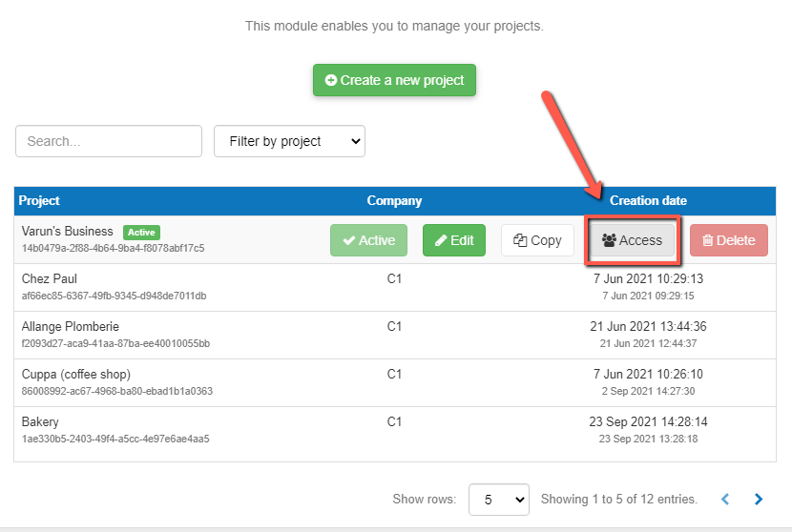Click Bakery ID 1ae330b5-2403-49f4-a5cc-4e97e6ae4aa5
The height and width of the screenshot is (532, 792).
coord(115,439)
